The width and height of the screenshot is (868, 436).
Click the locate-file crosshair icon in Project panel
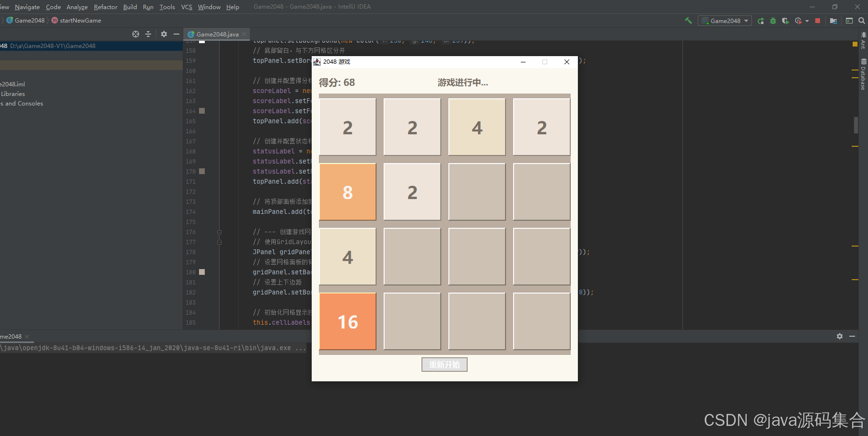(x=136, y=34)
